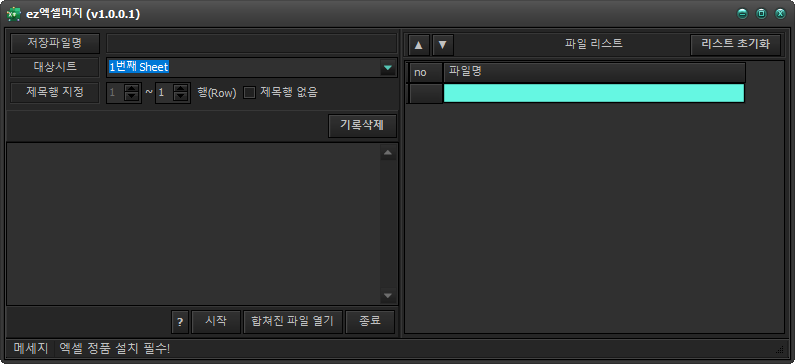Check the 제목행 없음 checkbox
Screen dimensions: 795x364
coord(249,93)
